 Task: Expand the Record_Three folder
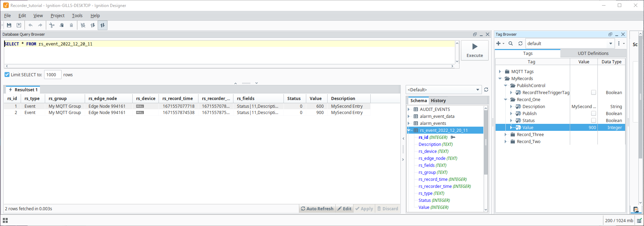(x=505, y=134)
